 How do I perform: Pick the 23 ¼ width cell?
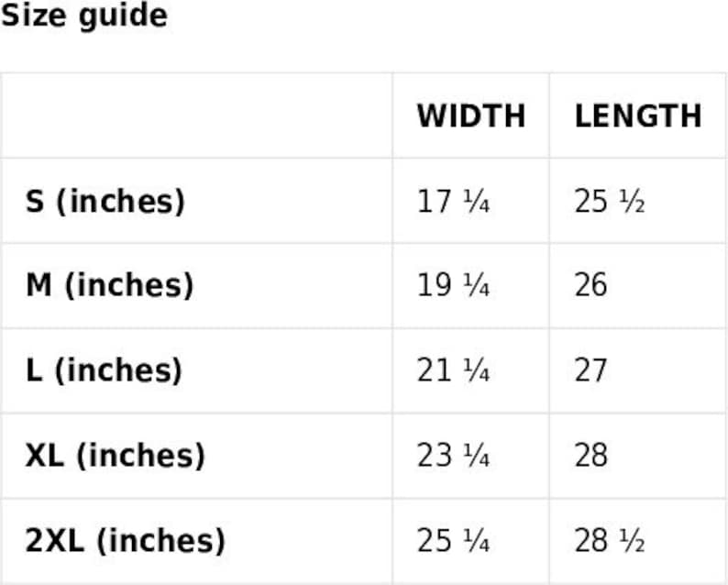click(453, 456)
